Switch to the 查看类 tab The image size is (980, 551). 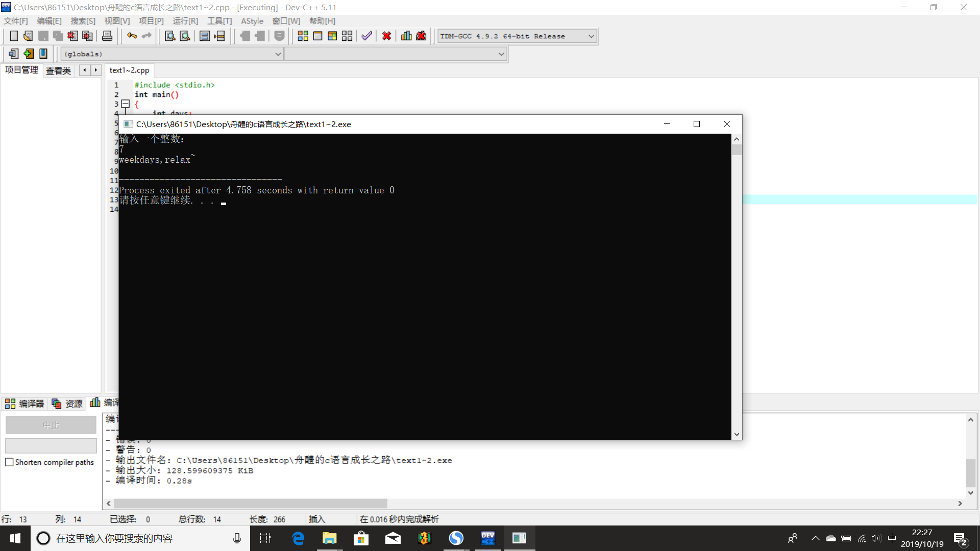point(58,70)
